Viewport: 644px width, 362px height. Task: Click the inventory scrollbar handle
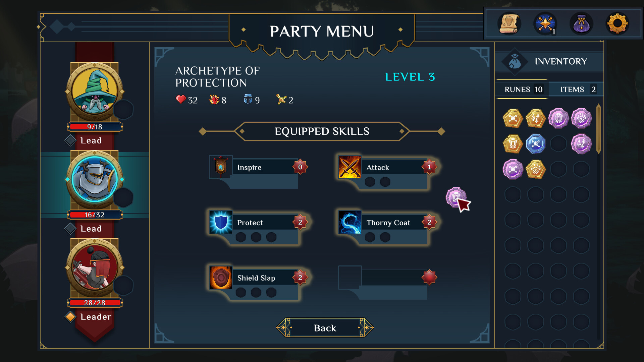pos(599,129)
